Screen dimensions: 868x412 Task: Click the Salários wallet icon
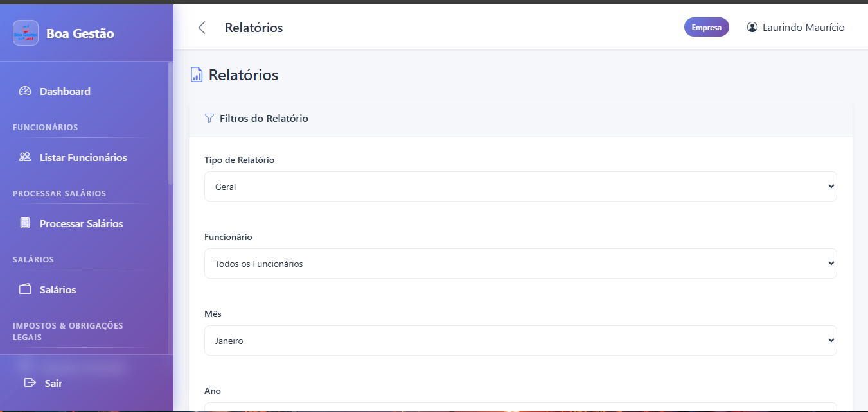tap(25, 289)
